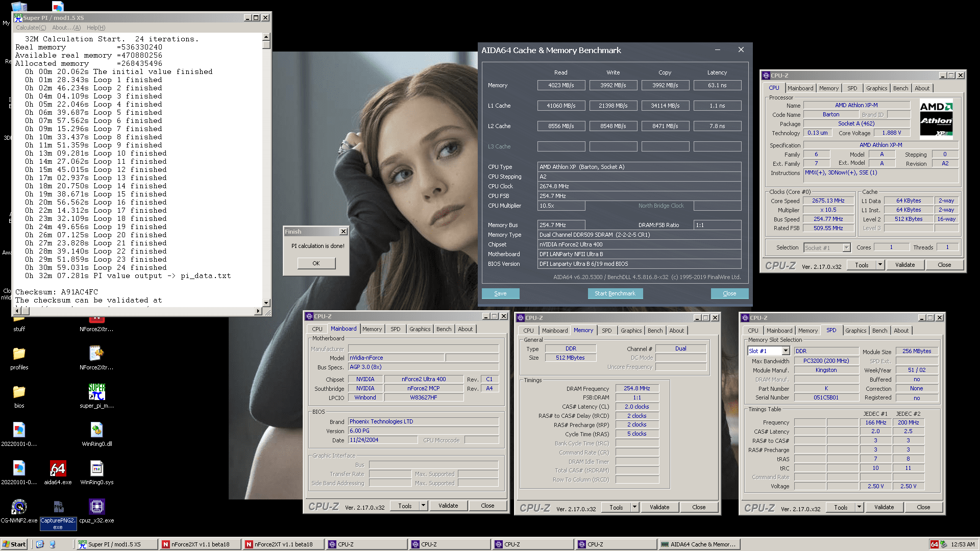
Task: Open the Tools arrow in the SPD CPU-Z window
Action: click(859, 507)
